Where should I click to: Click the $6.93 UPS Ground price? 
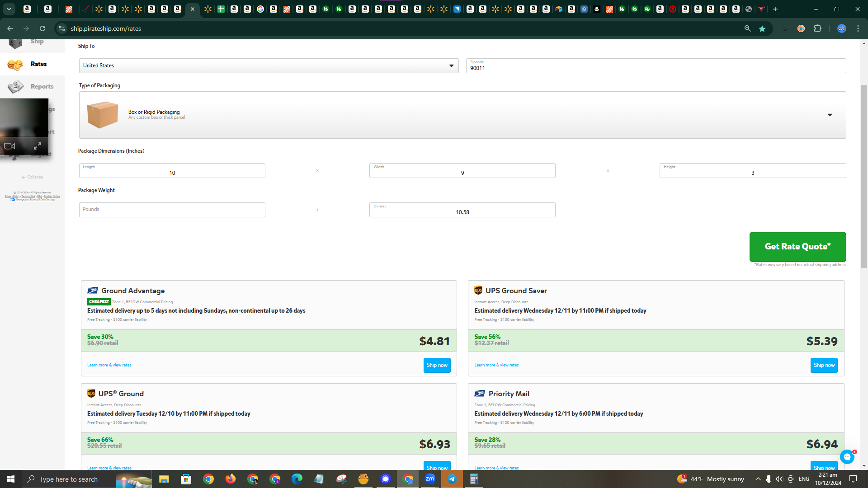tap(434, 444)
